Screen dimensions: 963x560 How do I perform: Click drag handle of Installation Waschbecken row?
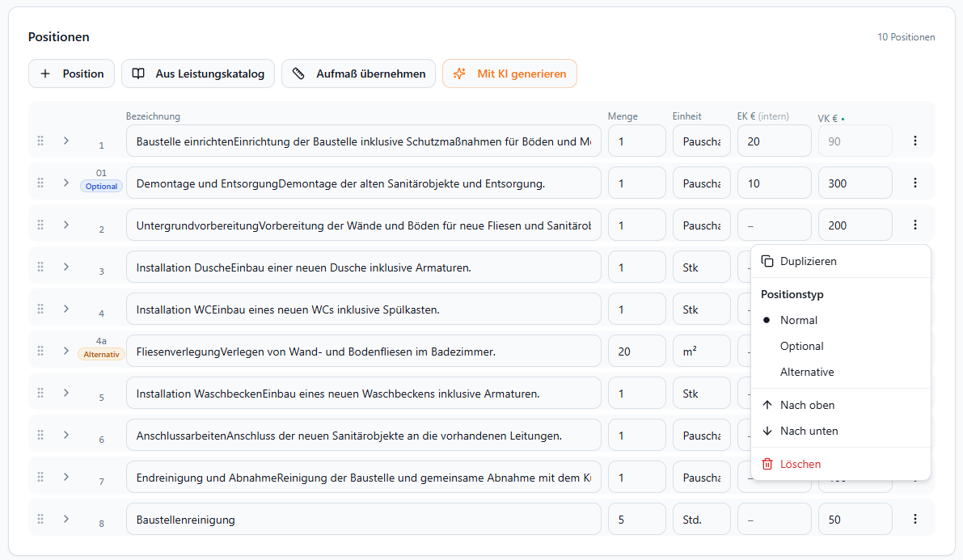[40, 393]
